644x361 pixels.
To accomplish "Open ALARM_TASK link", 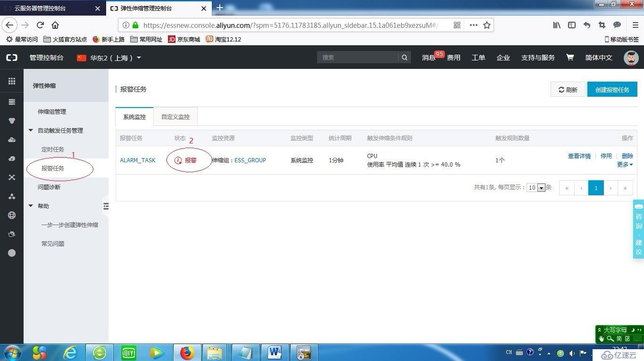I will click(x=138, y=160).
